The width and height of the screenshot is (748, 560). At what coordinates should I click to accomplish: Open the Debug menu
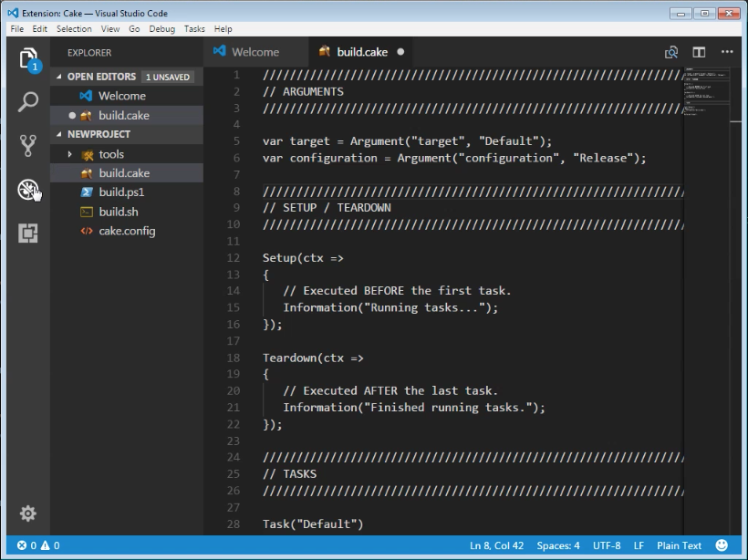click(x=161, y=28)
